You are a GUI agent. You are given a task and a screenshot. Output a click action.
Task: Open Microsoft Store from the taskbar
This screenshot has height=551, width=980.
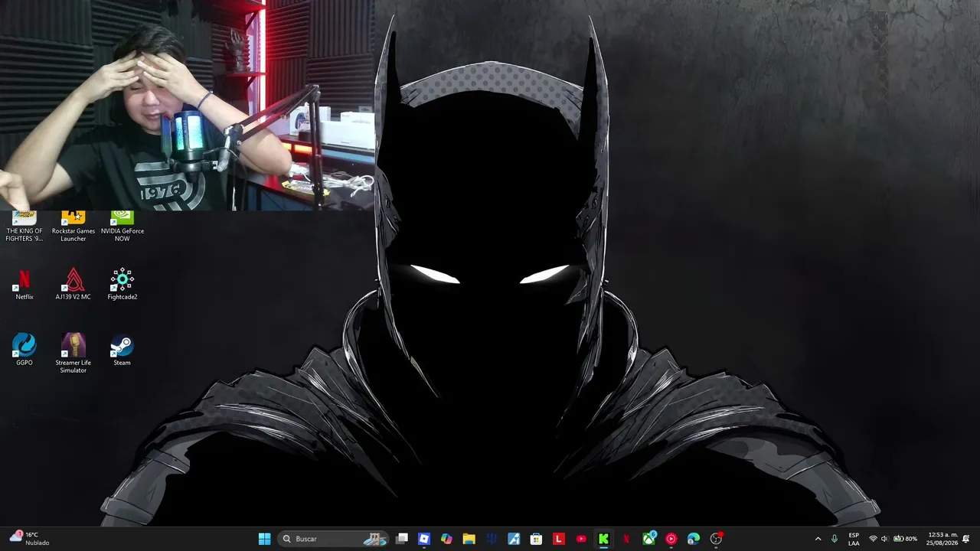pyautogui.click(x=536, y=539)
